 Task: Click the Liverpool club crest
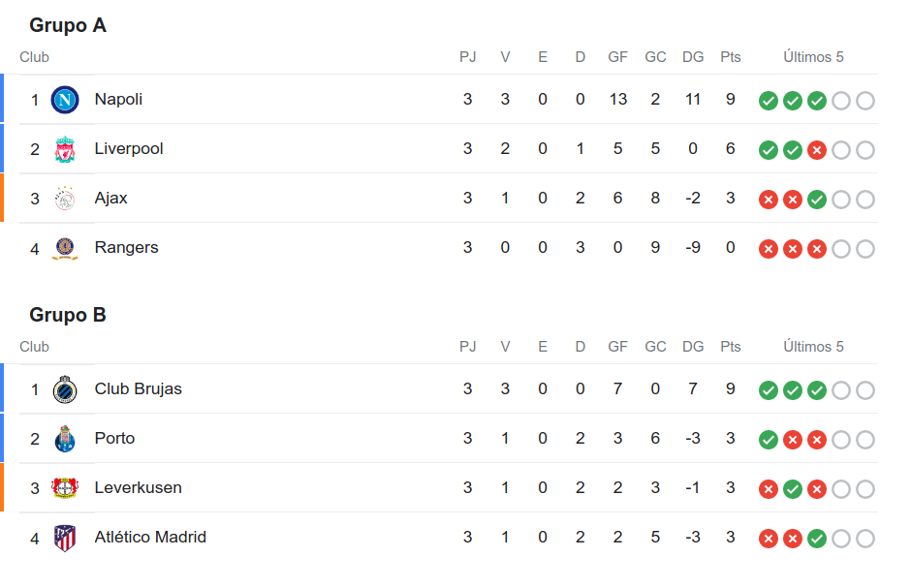(65, 149)
